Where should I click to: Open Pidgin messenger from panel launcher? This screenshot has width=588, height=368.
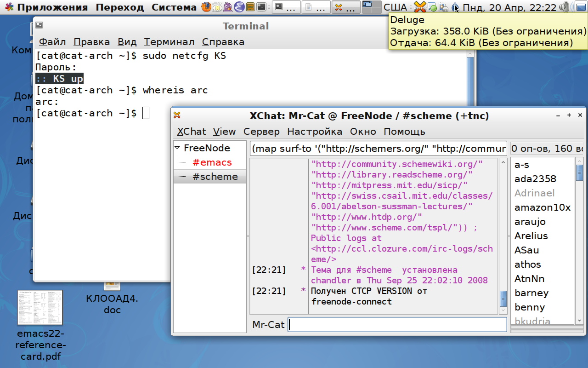tap(228, 7)
